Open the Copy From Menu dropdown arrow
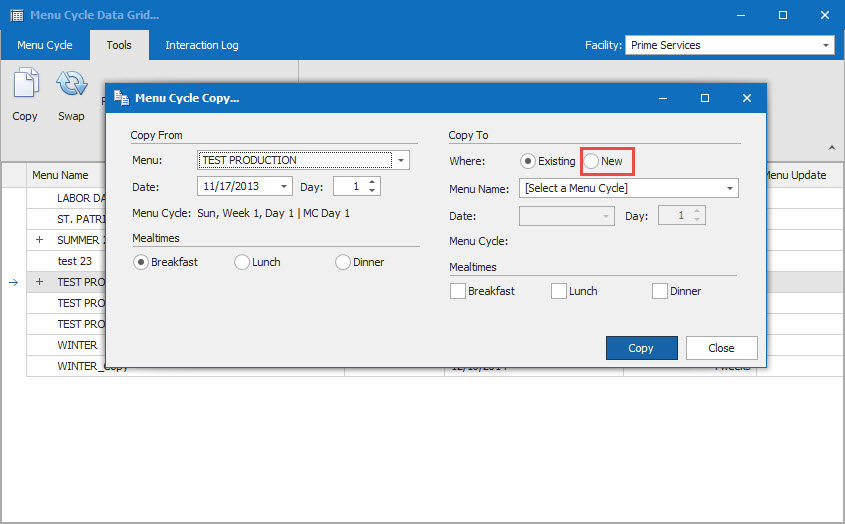The image size is (845, 524). (401, 160)
